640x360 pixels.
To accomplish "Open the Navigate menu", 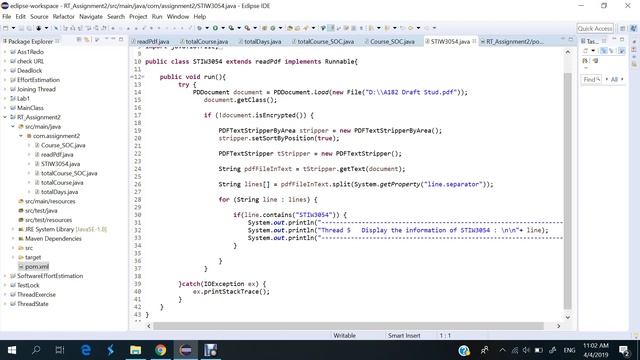I will pos(91,17).
